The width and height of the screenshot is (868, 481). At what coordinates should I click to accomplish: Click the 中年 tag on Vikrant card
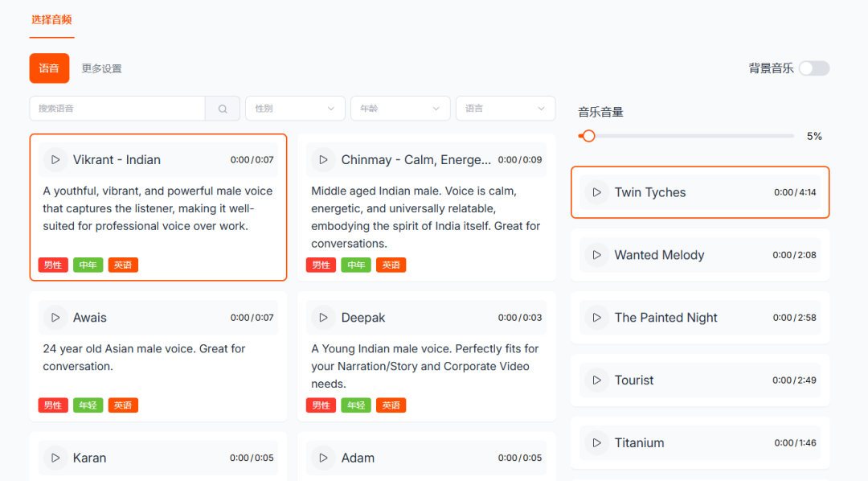pos(88,265)
